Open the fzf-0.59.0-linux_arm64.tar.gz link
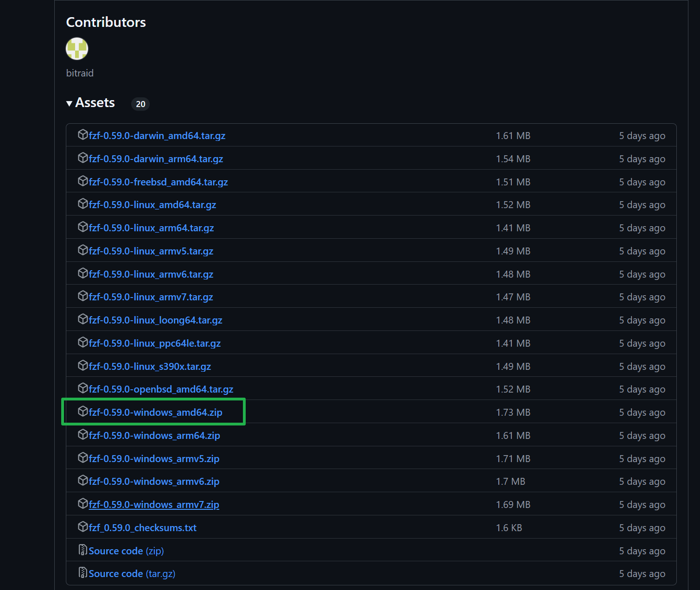 tap(152, 228)
